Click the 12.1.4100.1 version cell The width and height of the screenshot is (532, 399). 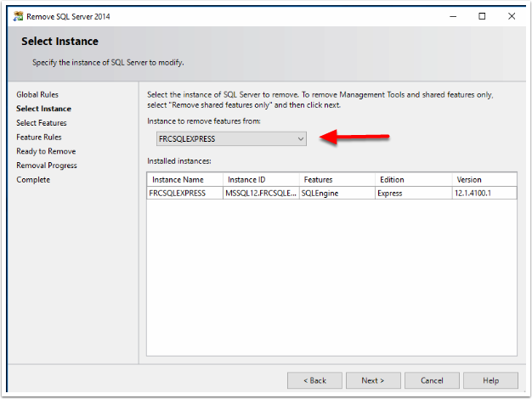[484, 194]
